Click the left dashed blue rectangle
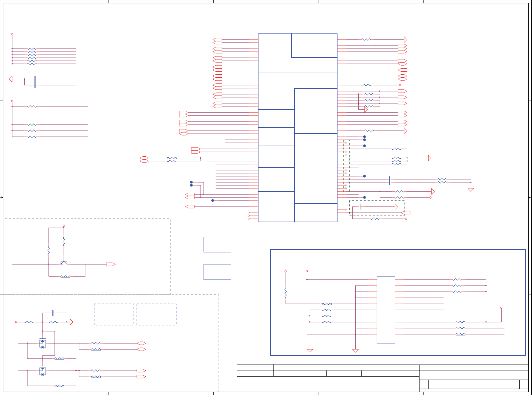The height and width of the screenshot is (395, 532). (x=114, y=314)
